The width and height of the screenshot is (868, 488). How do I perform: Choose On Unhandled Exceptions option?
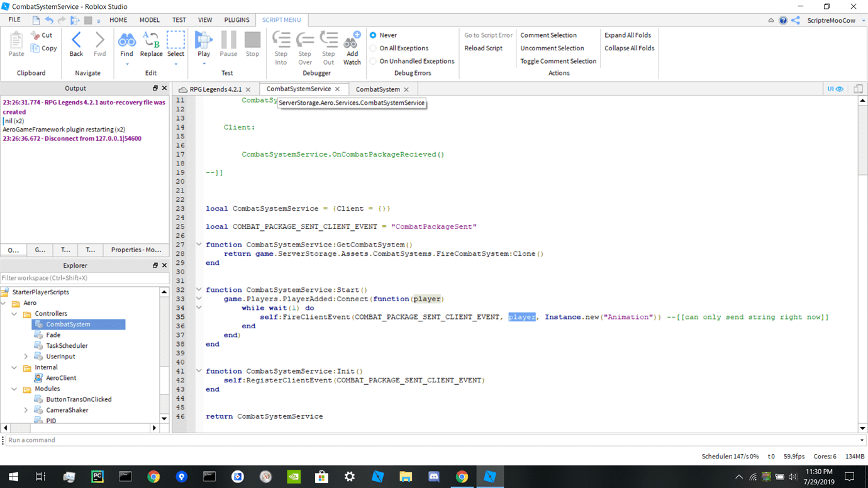click(x=373, y=62)
